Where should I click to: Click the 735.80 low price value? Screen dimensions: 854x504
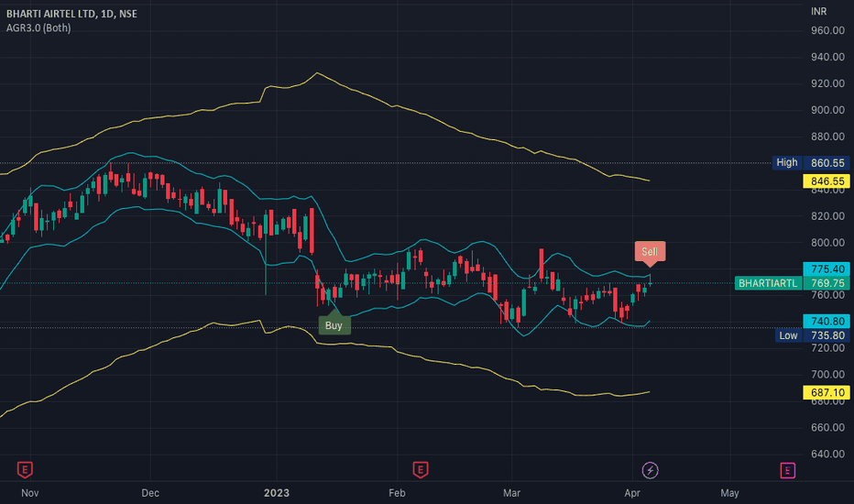point(827,335)
